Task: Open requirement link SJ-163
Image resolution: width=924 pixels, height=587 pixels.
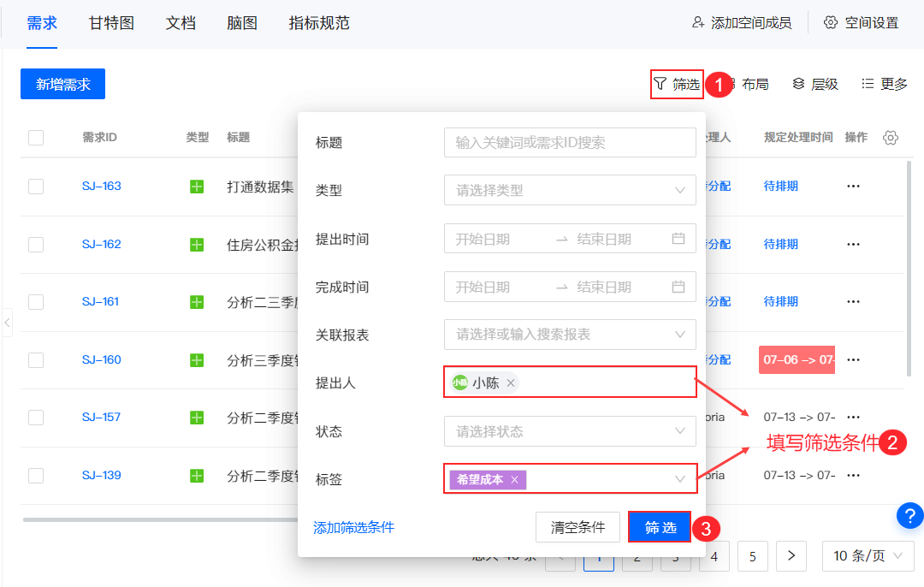Action: [x=101, y=186]
